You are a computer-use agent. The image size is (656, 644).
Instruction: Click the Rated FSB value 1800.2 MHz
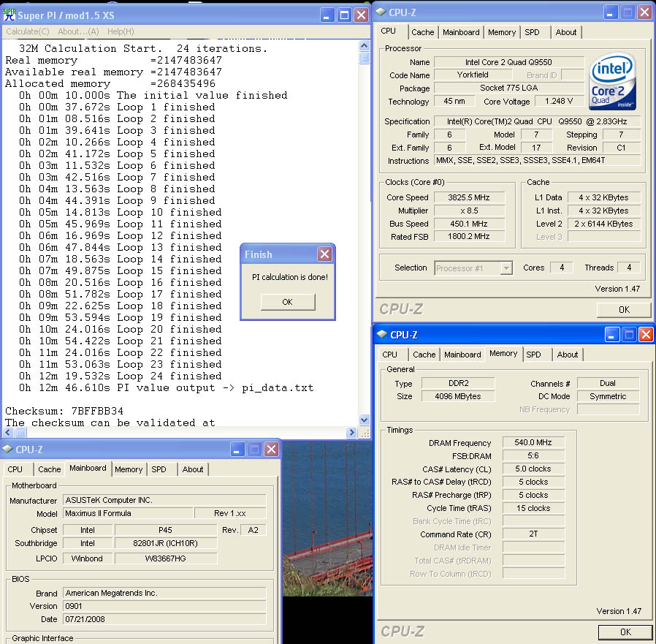469,236
